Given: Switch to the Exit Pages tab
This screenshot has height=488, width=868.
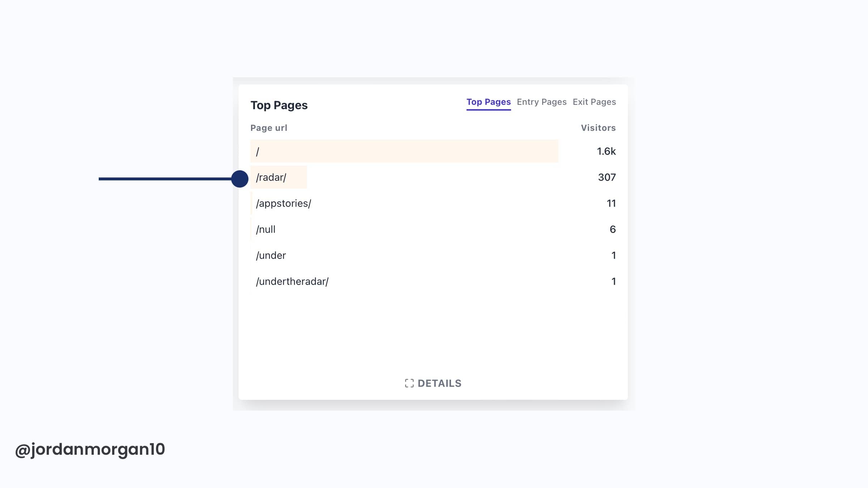Looking at the screenshot, I should [594, 102].
